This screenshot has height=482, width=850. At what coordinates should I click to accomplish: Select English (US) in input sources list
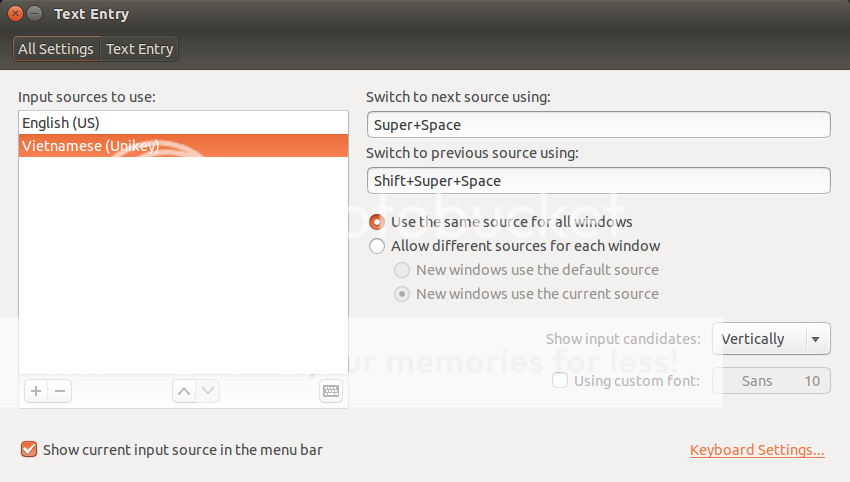(x=183, y=123)
